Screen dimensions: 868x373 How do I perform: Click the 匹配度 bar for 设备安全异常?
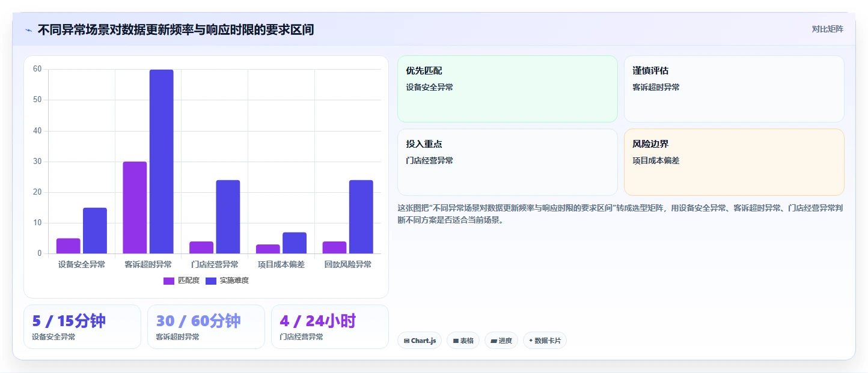coord(69,246)
